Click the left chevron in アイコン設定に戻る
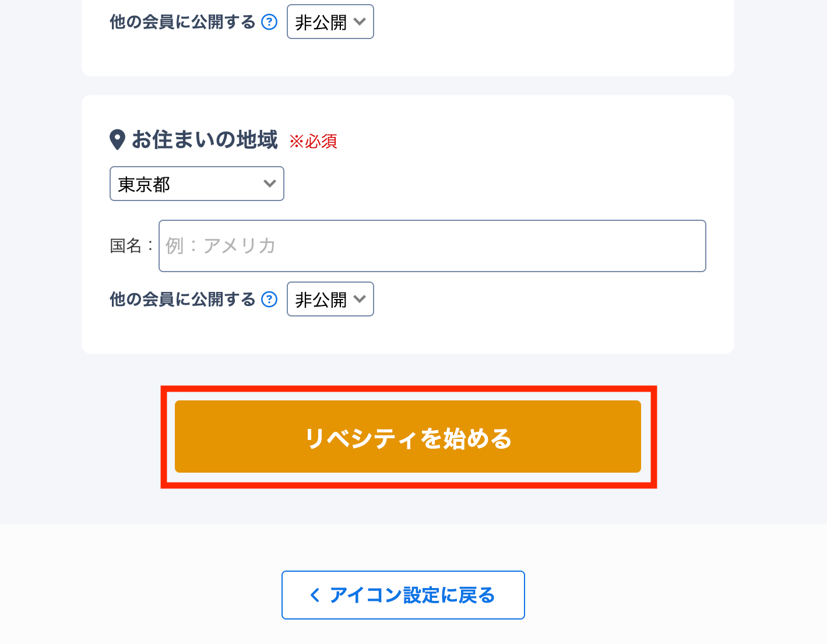Viewport: 827px width, 644px height. (x=315, y=595)
